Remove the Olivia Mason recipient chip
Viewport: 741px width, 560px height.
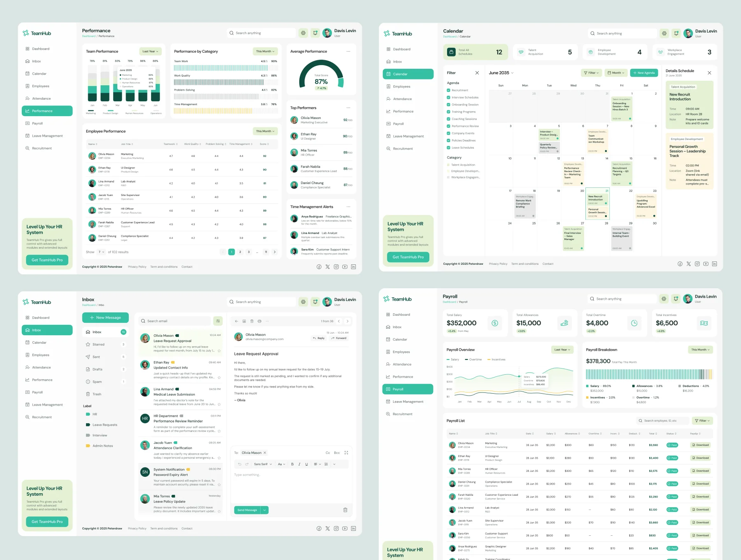pyautogui.click(x=265, y=453)
